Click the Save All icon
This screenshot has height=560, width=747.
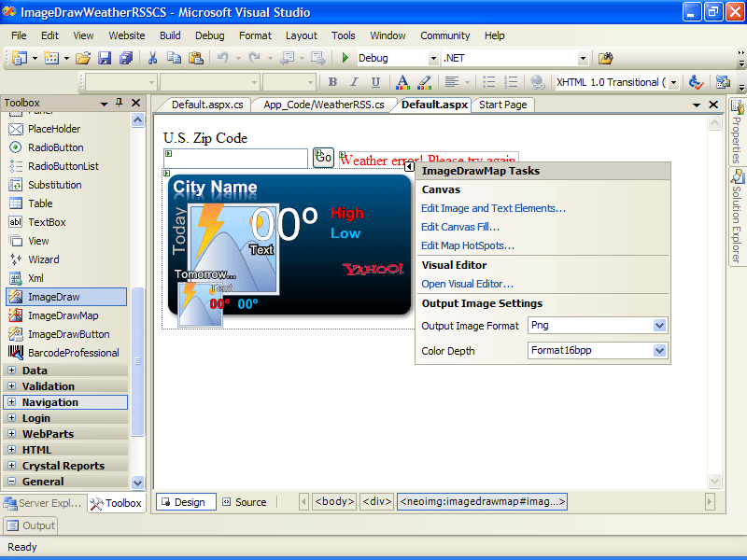tap(126, 58)
